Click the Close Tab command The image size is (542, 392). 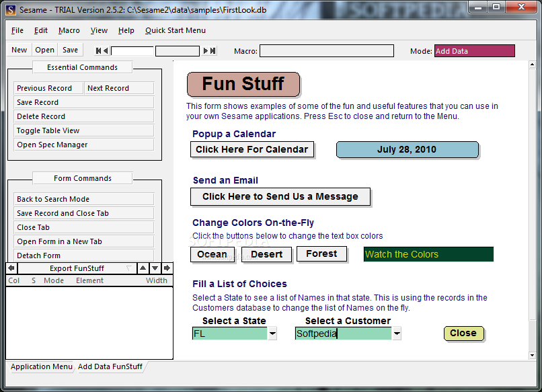[x=83, y=227]
